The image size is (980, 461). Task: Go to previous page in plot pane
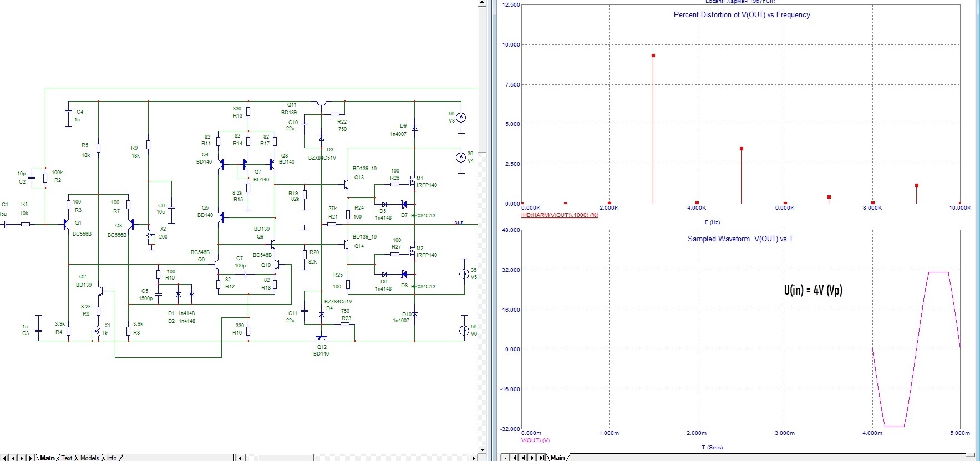pos(523,458)
